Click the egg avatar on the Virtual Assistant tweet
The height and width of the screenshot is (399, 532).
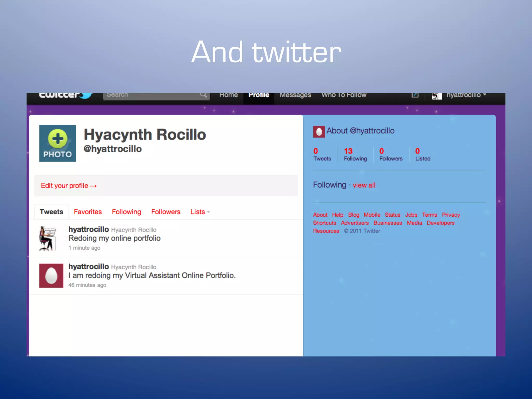pos(51,276)
